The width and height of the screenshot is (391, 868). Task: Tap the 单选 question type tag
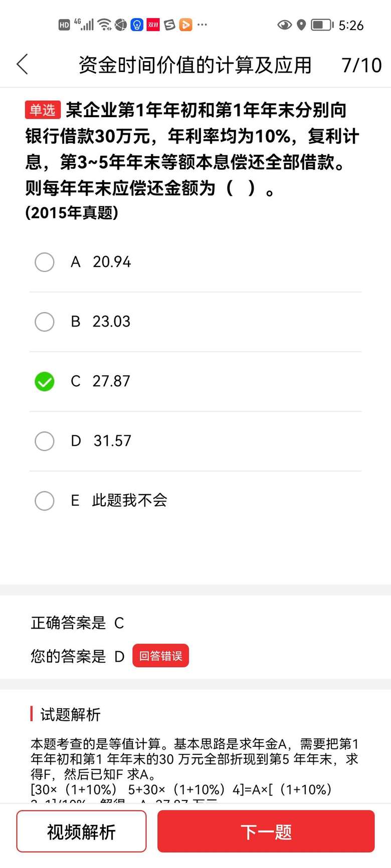pos(43,110)
